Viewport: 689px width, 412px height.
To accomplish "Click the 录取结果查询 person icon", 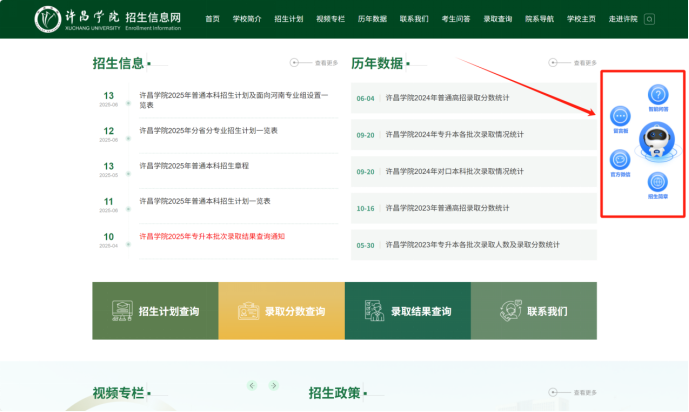I will pyautogui.click(x=374, y=311).
